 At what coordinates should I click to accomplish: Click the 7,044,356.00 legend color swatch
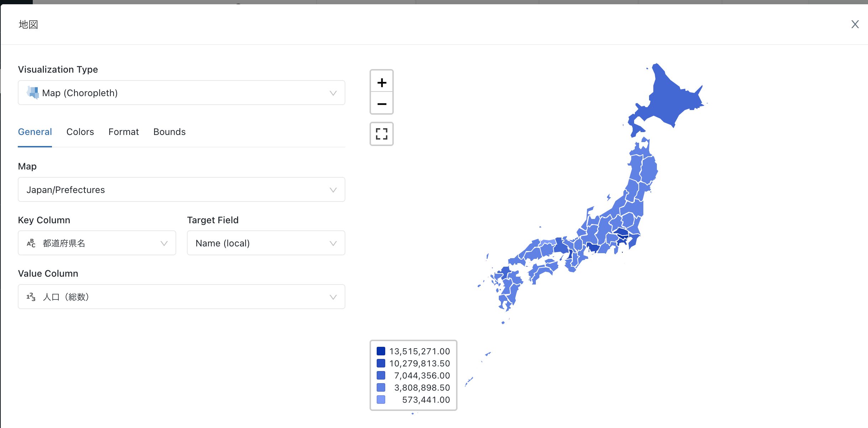pyautogui.click(x=381, y=375)
